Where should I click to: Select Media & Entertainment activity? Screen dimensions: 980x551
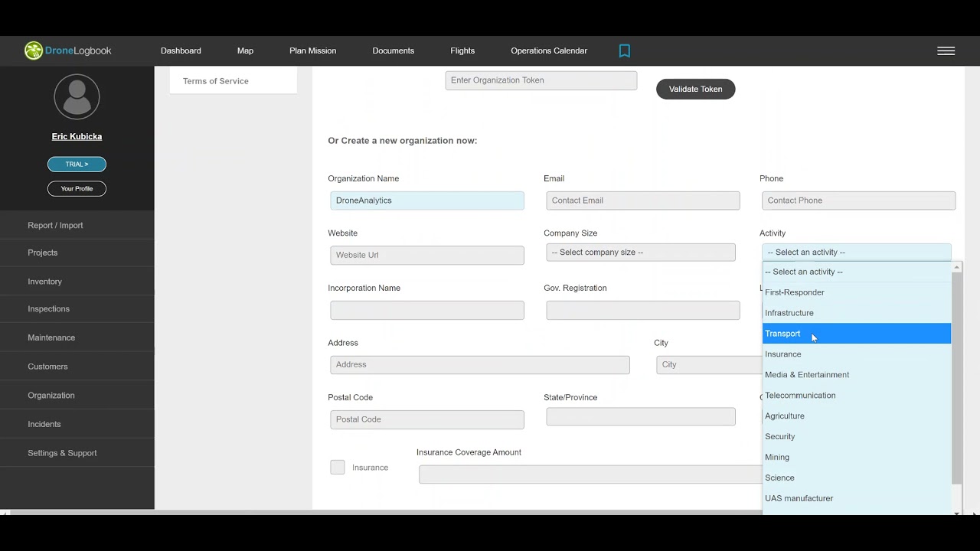click(857, 375)
